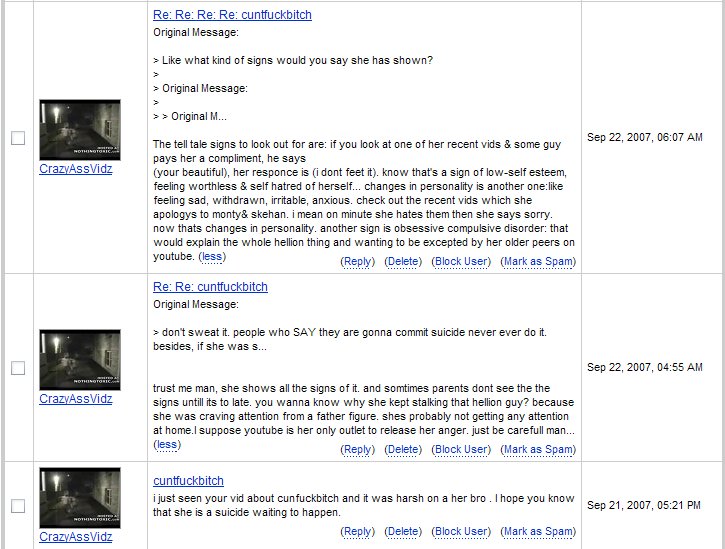Tick the checkbox for the Sep 21 message
The width and height of the screenshot is (725, 549).
coord(18,506)
